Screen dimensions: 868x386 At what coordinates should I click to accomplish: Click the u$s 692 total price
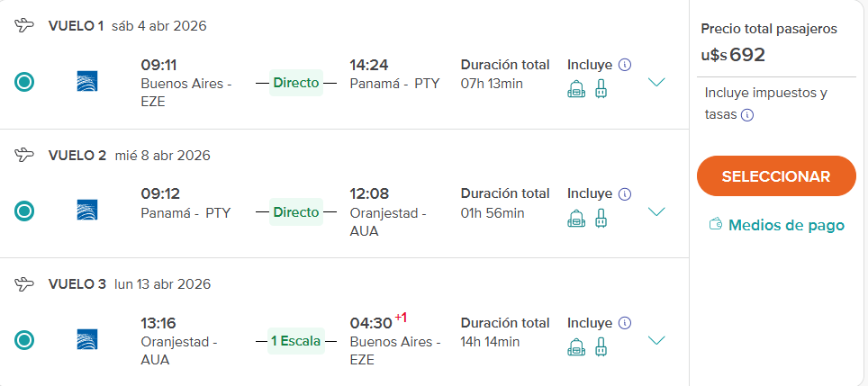(x=733, y=54)
